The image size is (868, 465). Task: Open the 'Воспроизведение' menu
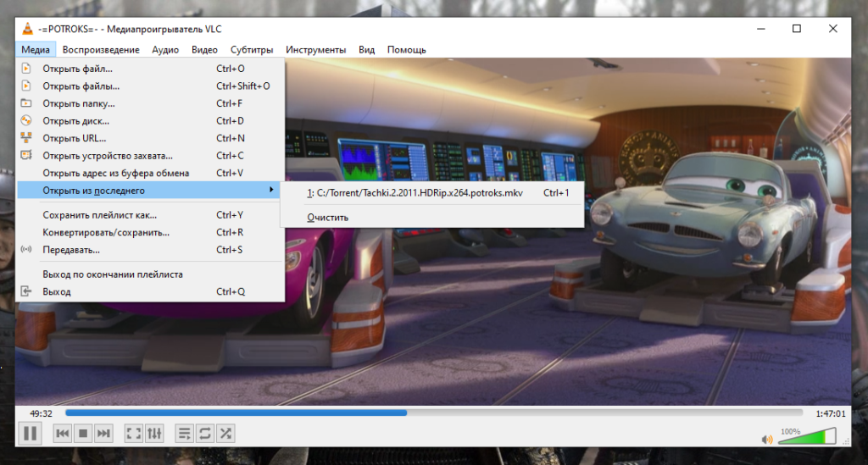[101, 50]
